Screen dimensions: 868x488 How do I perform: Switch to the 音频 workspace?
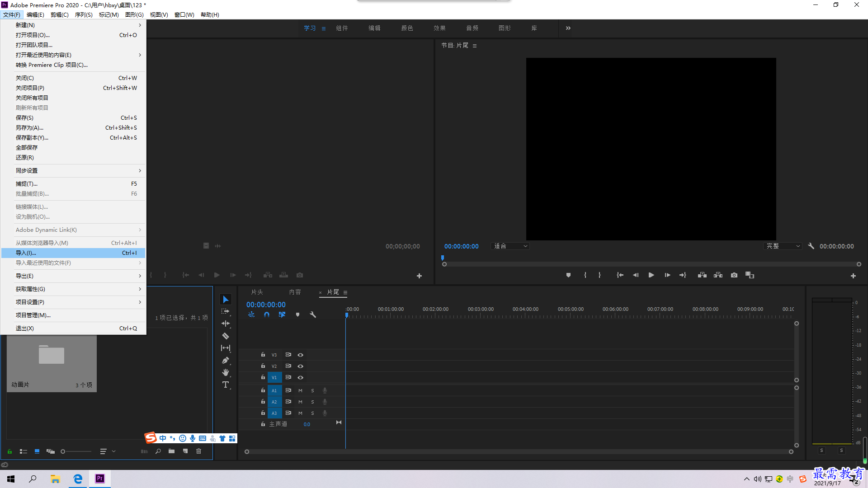coord(472,28)
